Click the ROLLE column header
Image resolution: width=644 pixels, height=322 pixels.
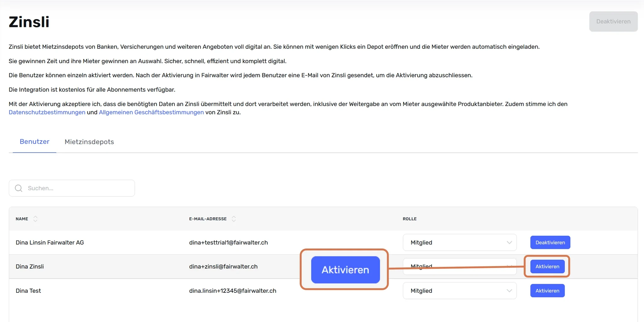point(409,219)
